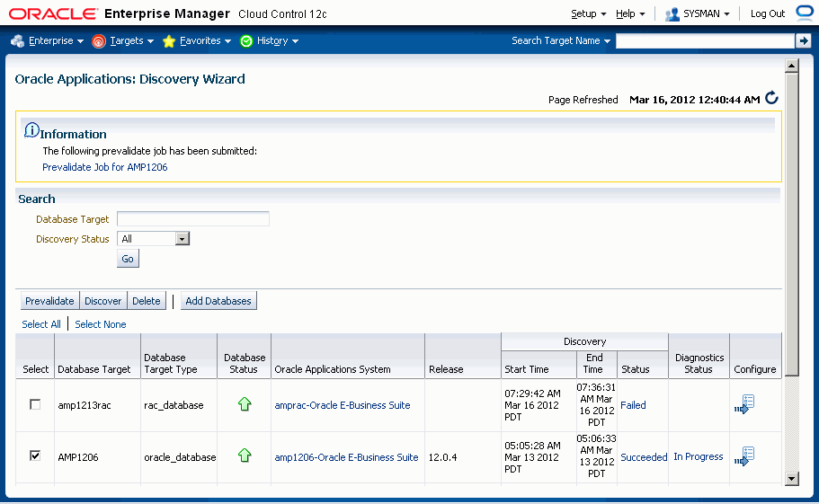
Task: Click the Add Databases button
Action: pos(218,301)
